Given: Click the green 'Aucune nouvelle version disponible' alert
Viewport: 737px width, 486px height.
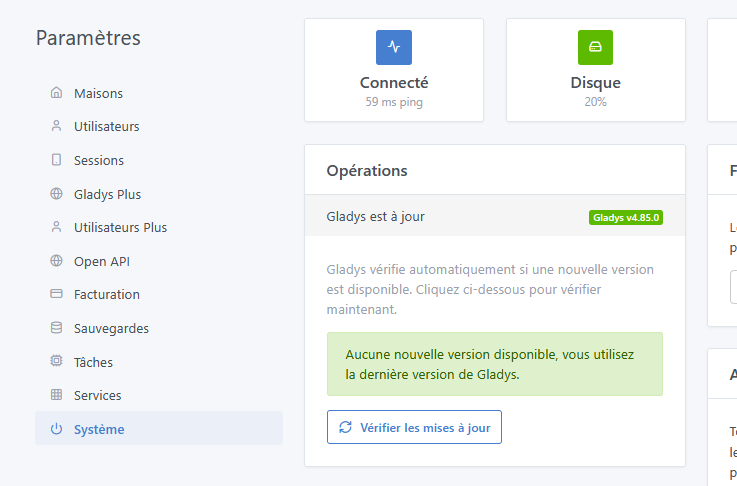Looking at the screenshot, I should pyautogui.click(x=495, y=364).
